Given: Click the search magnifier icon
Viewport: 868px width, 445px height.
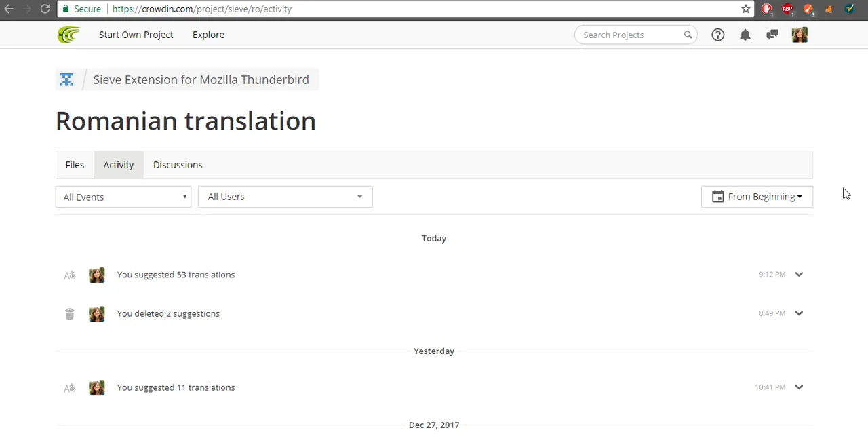Looking at the screenshot, I should pyautogui.click(x=688, y=35).
